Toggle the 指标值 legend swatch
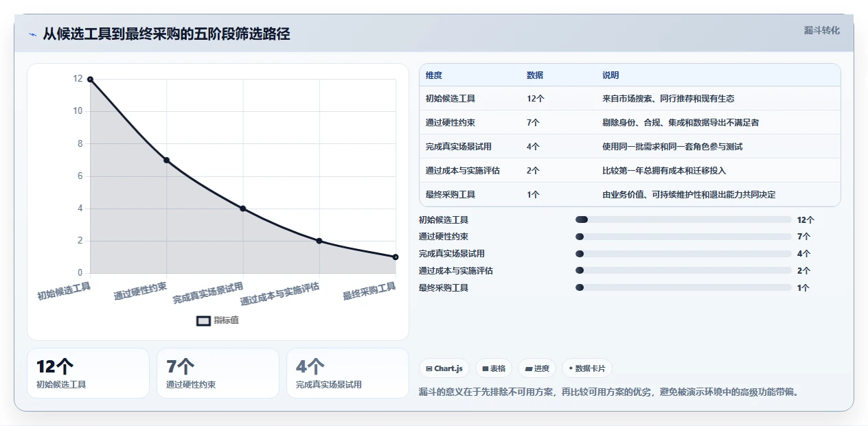 (204, 320)
